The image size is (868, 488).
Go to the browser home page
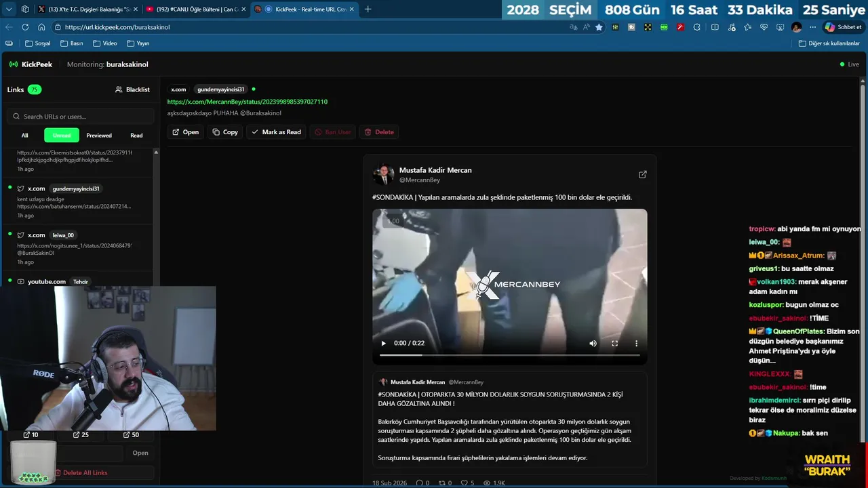point(41,27)
